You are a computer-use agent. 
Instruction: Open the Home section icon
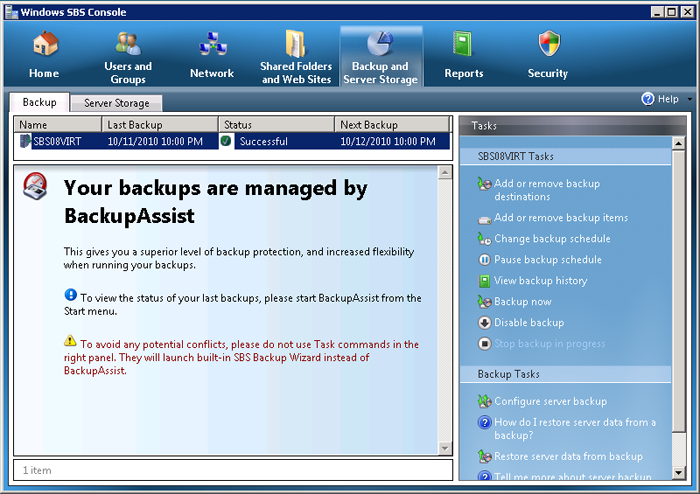pos(44,47)
